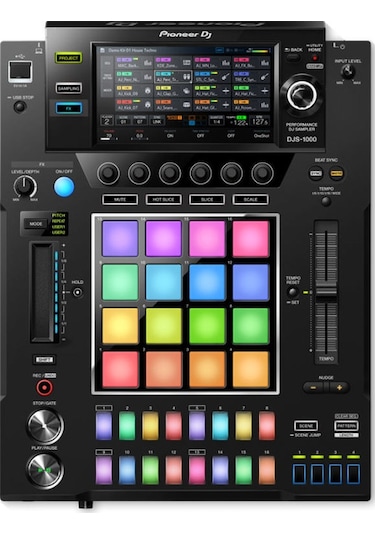Hit the indigo pad 12
The height and width of the screenshot is (535, 375).
click(251, 282)
